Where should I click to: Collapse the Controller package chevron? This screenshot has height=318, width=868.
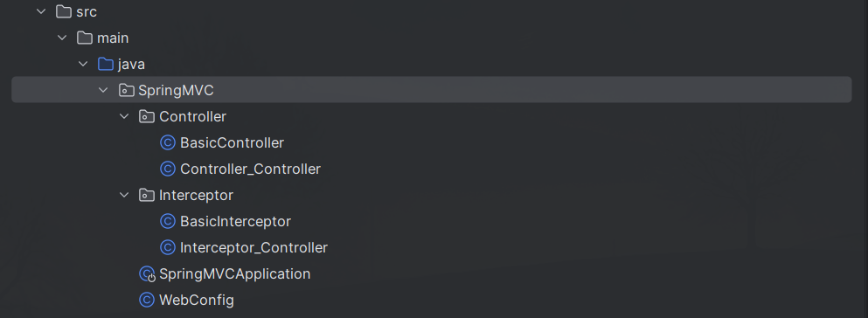coord(124,117)
